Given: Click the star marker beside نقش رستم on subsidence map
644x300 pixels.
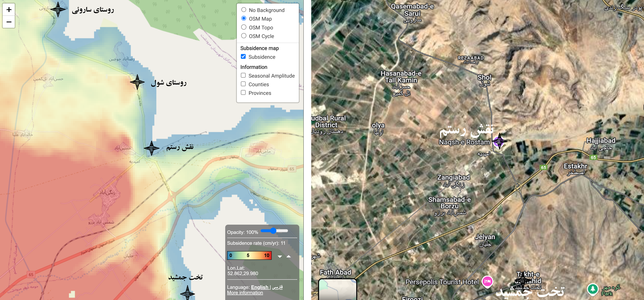Looking at the screenshot, I should (x=151, y=148).
